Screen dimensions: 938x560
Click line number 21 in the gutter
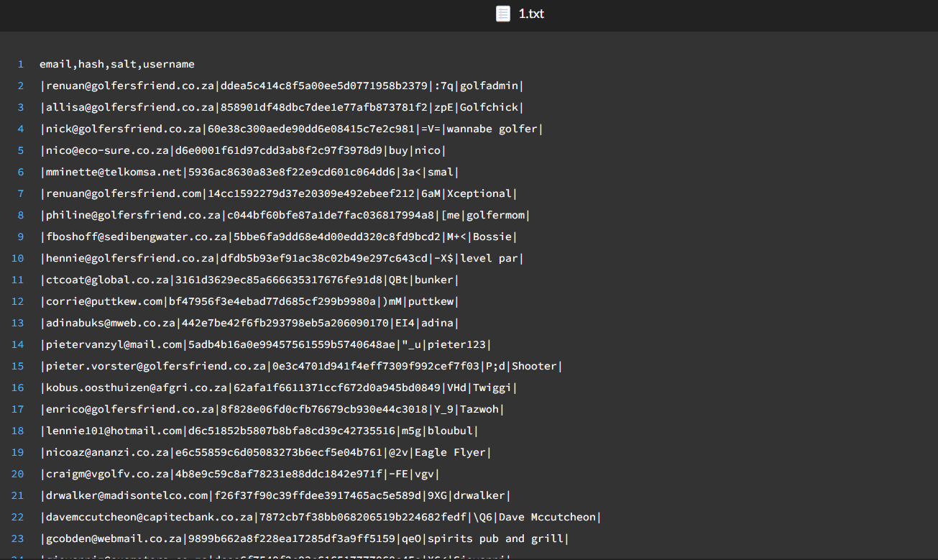[18, 495]
